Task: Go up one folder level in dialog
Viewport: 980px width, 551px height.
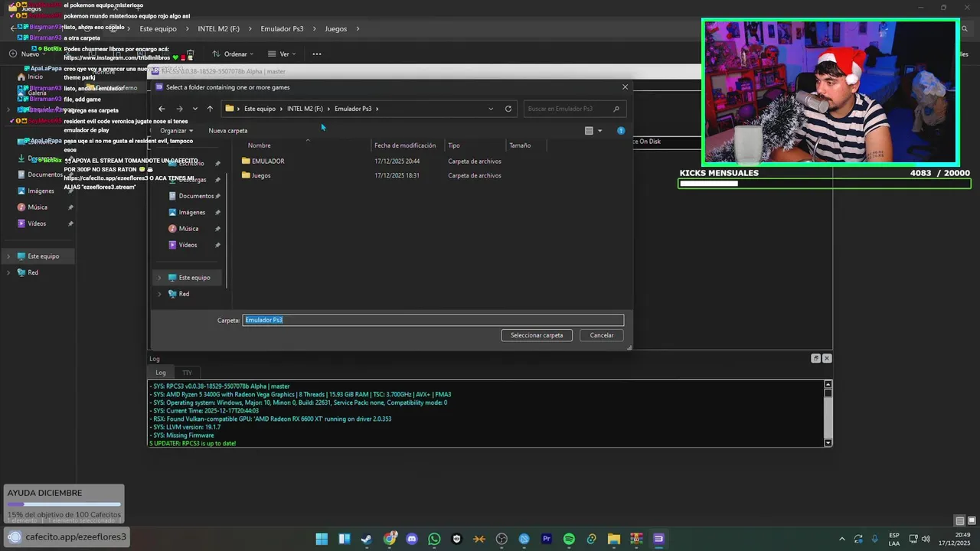Action: [x=210, y=109]
